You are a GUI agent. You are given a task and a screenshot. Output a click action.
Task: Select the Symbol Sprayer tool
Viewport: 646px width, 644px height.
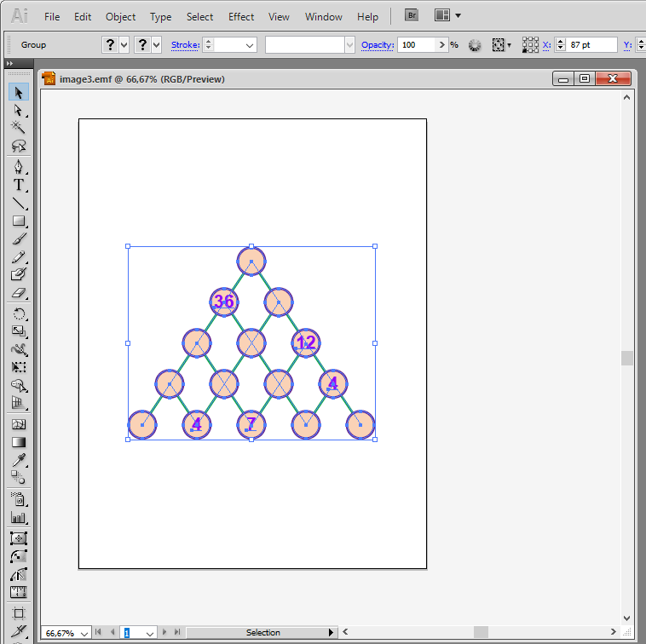(19, 499)
